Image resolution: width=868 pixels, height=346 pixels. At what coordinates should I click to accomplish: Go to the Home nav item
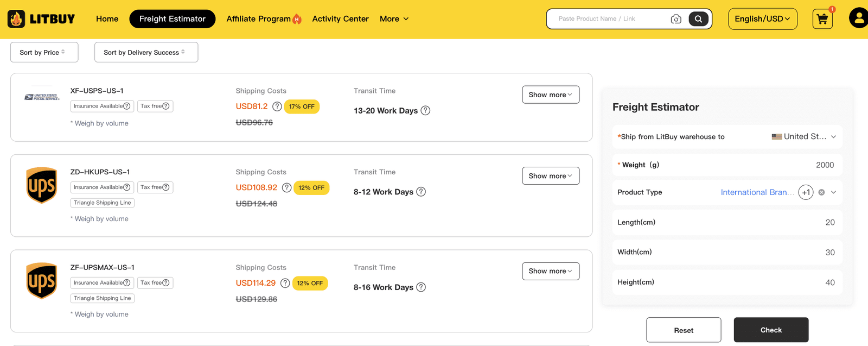107,19
